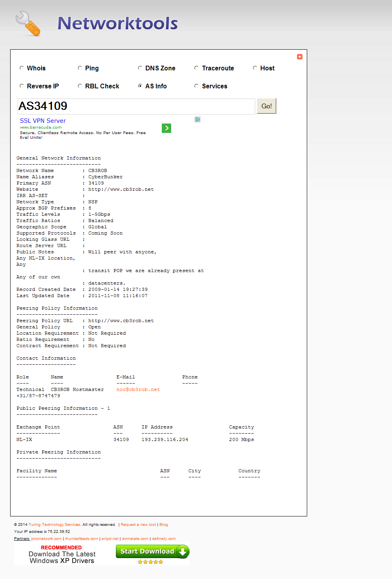Open the Turing Technology Services link

pos(54,525)
